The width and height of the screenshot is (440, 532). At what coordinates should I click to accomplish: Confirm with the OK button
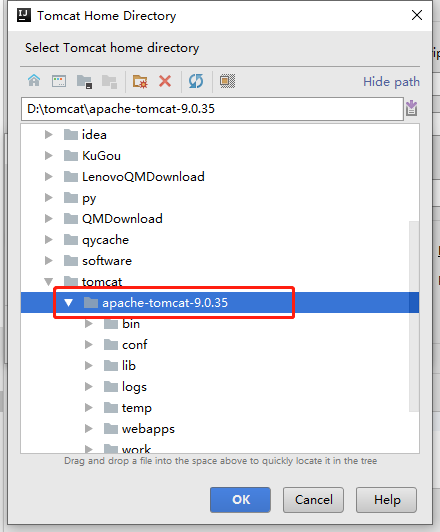[240, 500]
